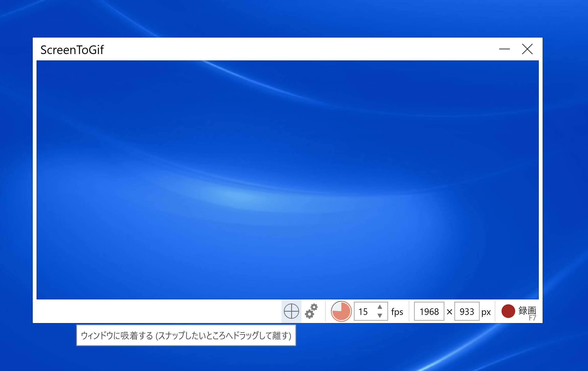Click the capture frequency pie icon

[x=341, y=312]
